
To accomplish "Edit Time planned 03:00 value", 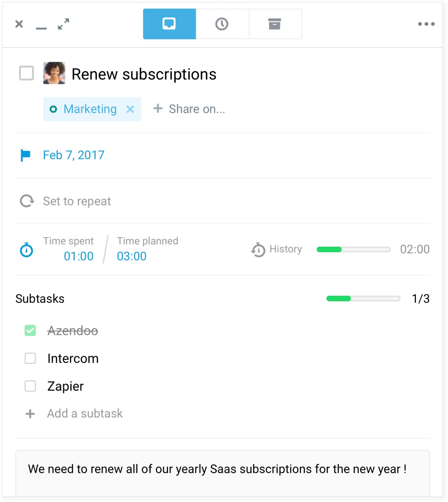I will coord(132,256).
